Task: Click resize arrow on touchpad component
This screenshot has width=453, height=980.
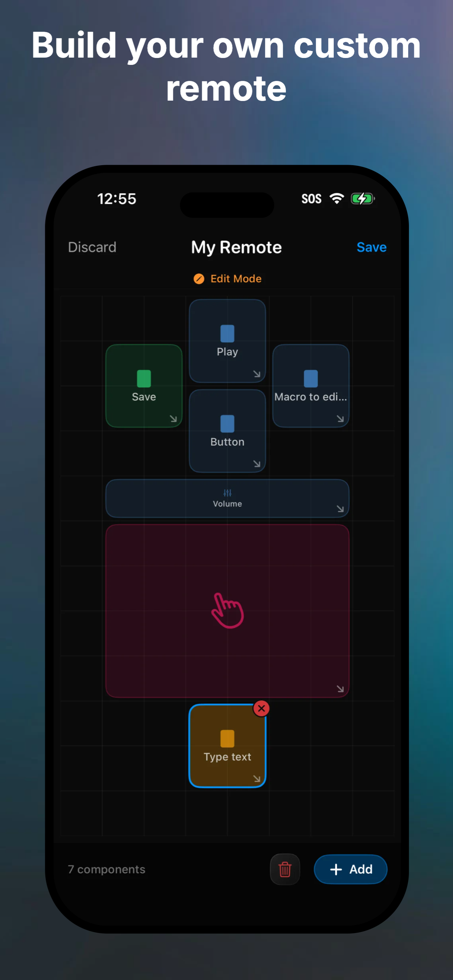Action: (340, 689)
